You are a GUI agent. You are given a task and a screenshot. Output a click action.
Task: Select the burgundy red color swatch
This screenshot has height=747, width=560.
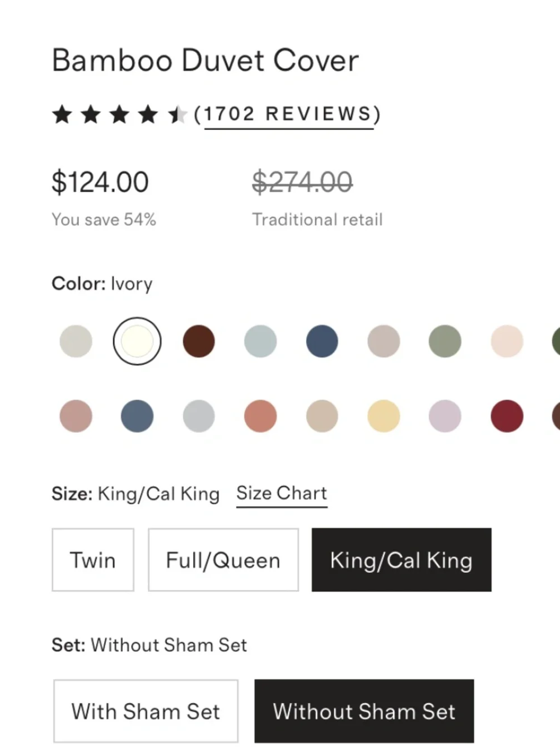[x=507, y=416]
